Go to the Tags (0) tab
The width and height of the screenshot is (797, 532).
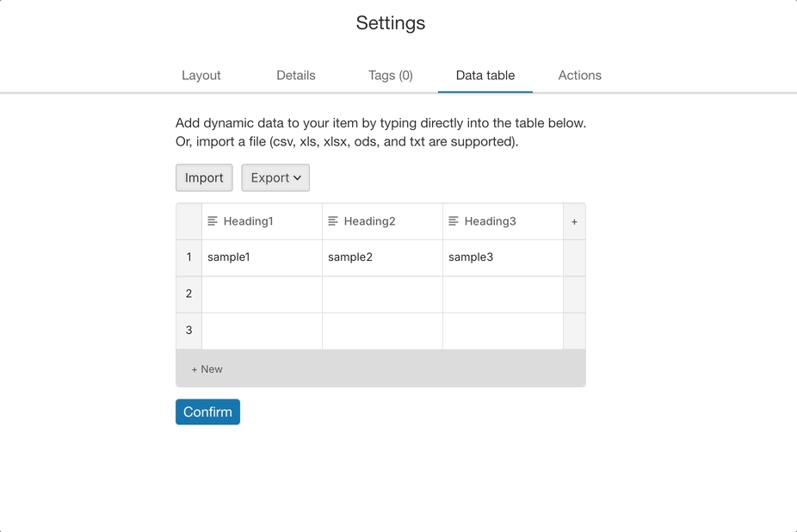click(391, 76)
